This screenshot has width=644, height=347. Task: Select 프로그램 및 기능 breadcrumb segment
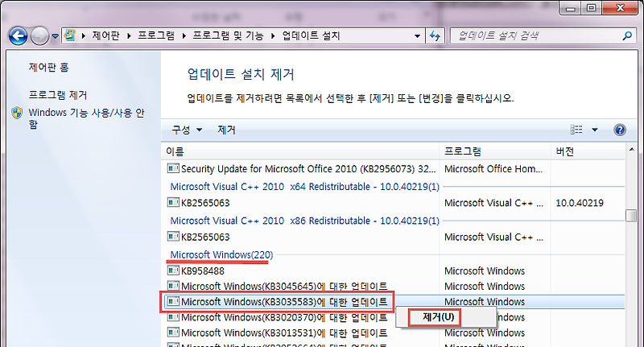228,35
